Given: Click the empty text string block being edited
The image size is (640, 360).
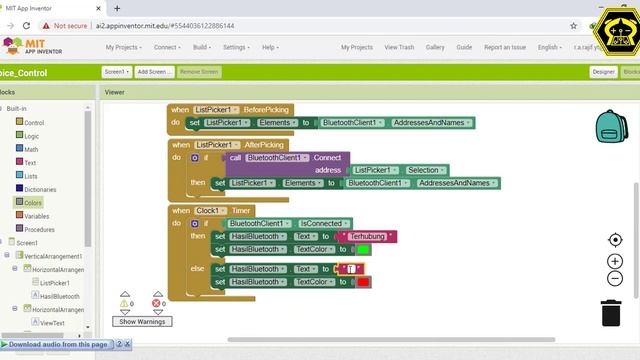Looking at the screenshot, I should click(x=351, y=269).
